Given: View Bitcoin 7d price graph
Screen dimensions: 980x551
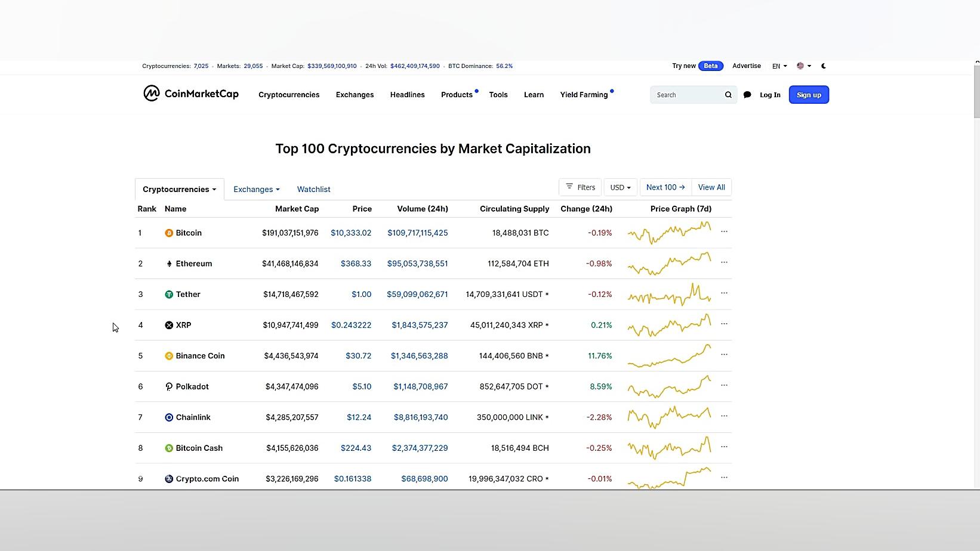Looking at the screenshot, I should pyautogui.click(x=669, y=233).
